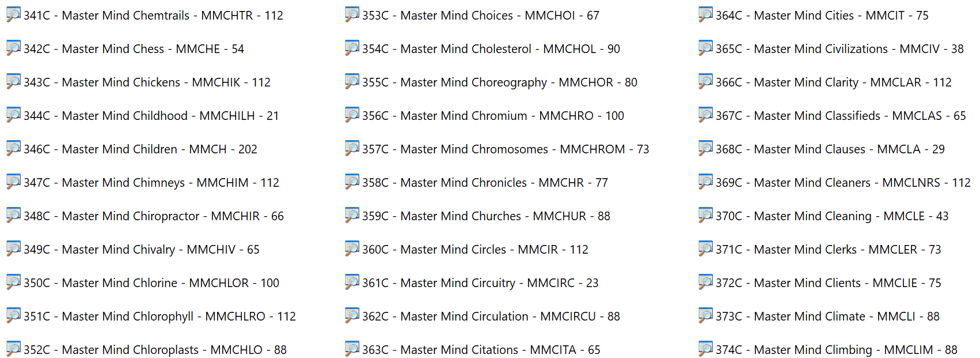Viewport: 980px width, 358px height.
Task: Click the icon for 363C Master Mind Citations
Action: pos(352,349)
